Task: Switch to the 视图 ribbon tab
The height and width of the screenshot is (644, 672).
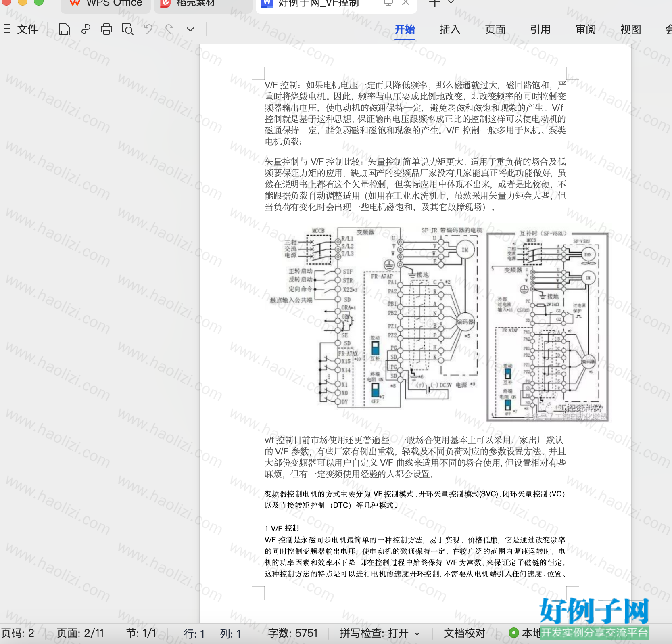Action: [x=630, y=29]
